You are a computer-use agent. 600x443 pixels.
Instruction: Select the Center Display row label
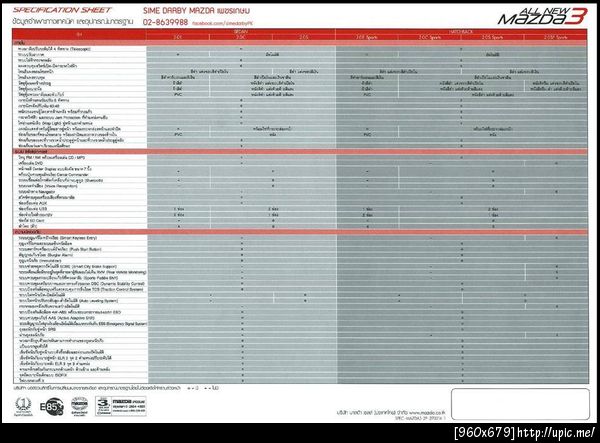pyautogui.click(x=55, y=169)
